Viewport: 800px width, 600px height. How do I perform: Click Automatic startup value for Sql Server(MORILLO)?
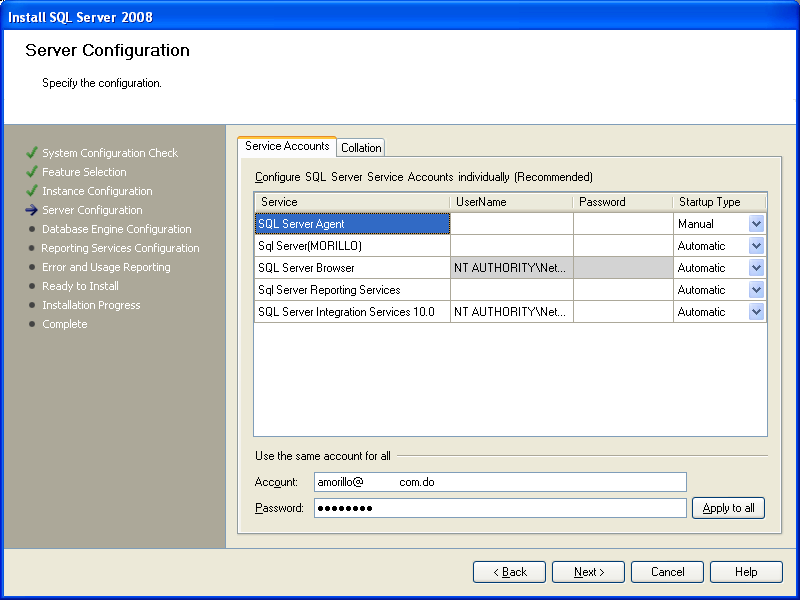pyautogui.click(x=701, y=246)
